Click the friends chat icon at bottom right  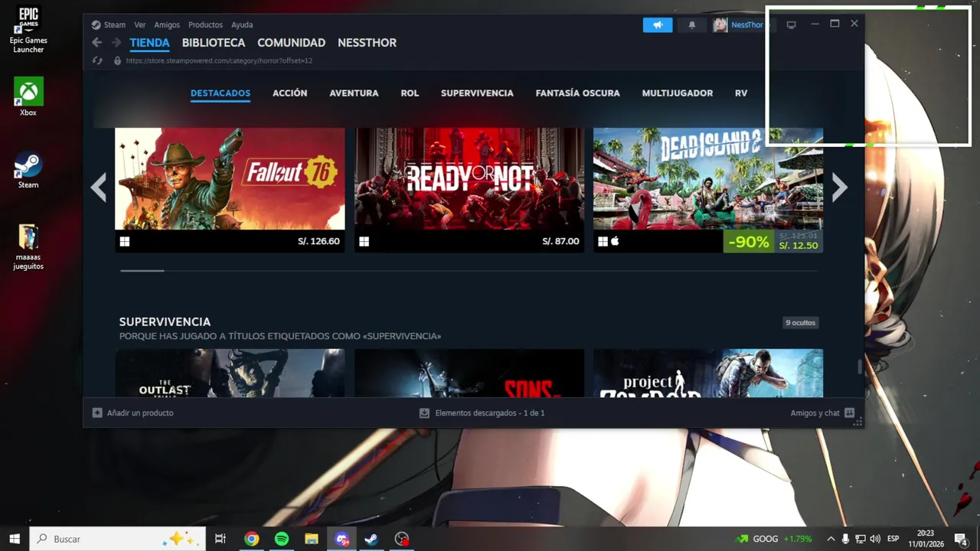pos(849,412)
